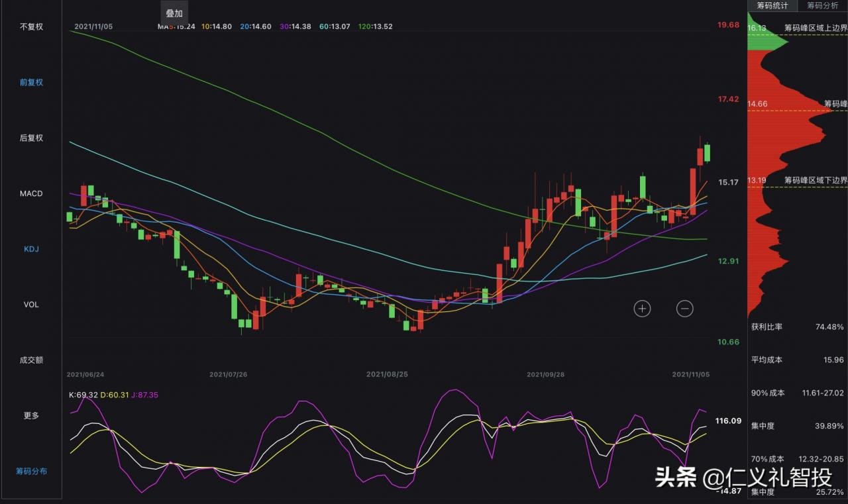Click the 获利比率 74.48% row
Image resolution: width=848 pixels, height=504 pixels.
pyautogui.click(x=798, y=327)
